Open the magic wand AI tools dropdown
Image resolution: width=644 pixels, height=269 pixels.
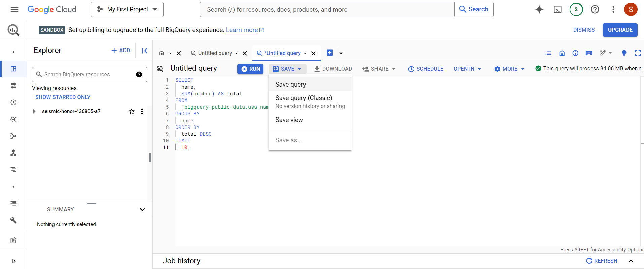606,53
